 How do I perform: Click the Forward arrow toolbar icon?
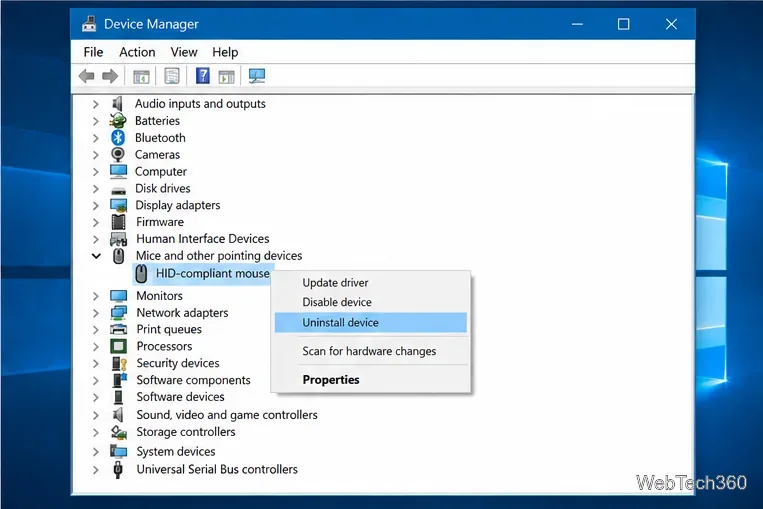point(110,76)
